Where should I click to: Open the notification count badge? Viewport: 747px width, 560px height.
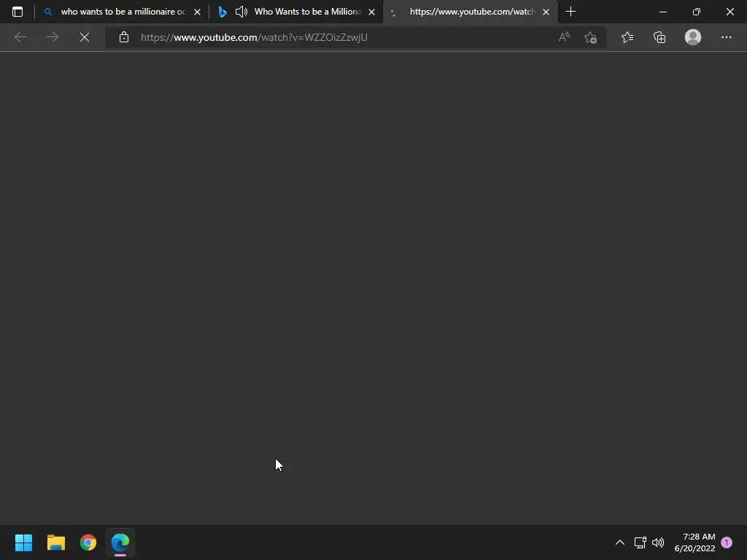point(727,542)
